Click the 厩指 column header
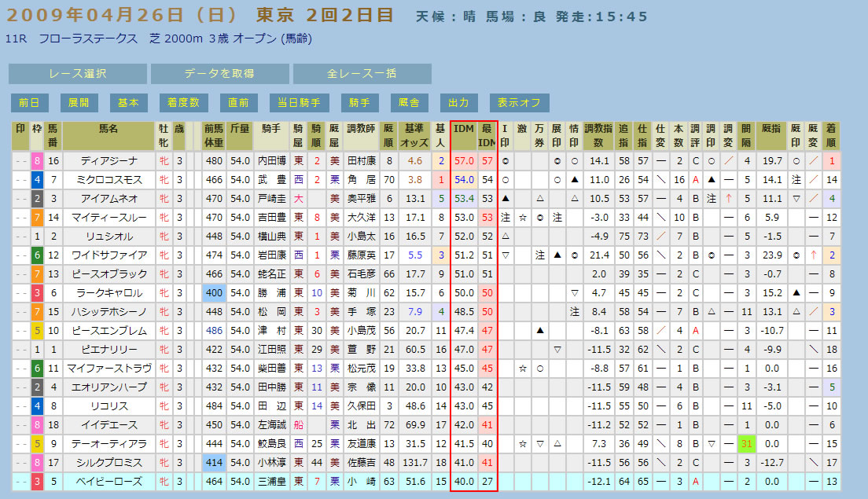 coord(771,135)
